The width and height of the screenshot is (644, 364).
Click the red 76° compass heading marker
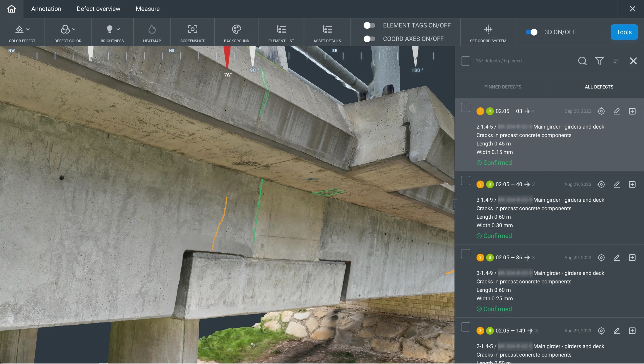tap(227, 57)
